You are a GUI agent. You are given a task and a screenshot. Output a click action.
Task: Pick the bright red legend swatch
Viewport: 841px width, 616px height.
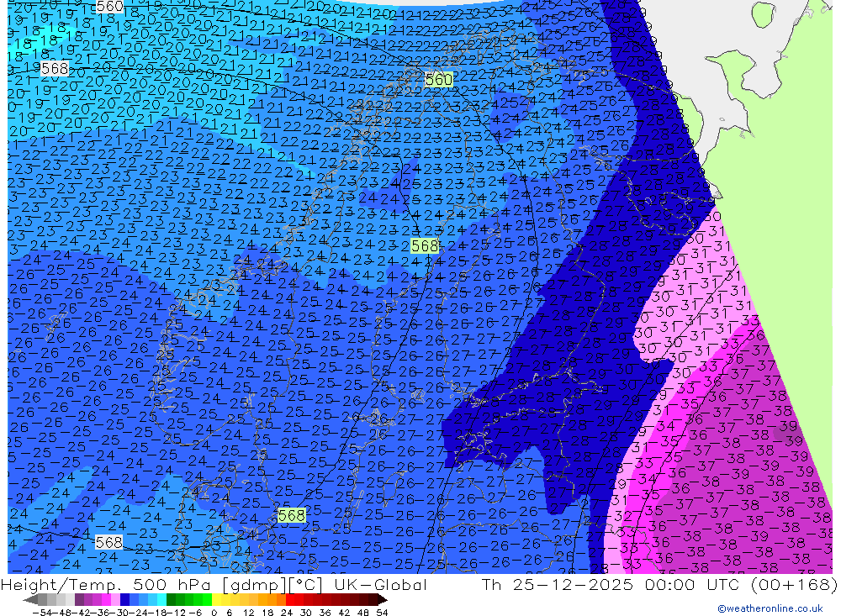[x=290, y=600]
